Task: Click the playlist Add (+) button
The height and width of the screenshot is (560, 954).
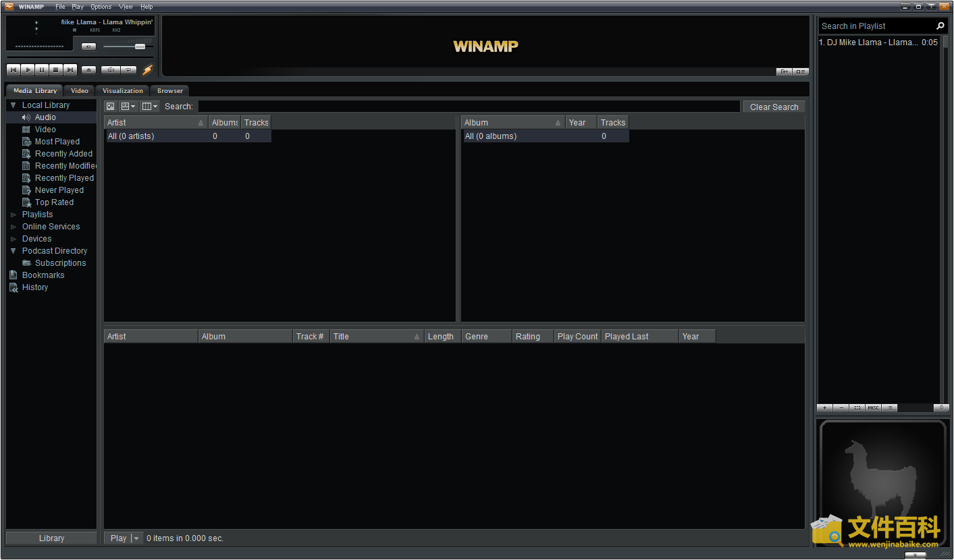Action: 825,408
